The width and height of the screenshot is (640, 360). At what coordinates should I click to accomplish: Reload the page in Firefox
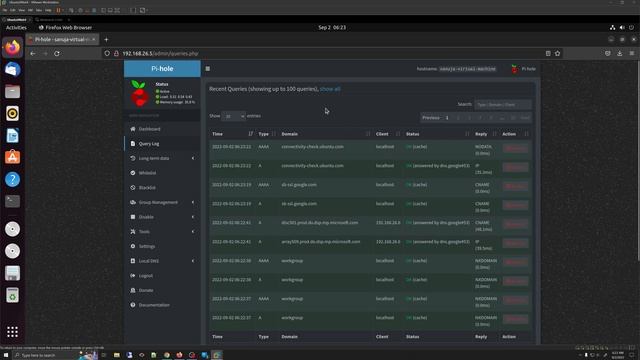[57, 53]
